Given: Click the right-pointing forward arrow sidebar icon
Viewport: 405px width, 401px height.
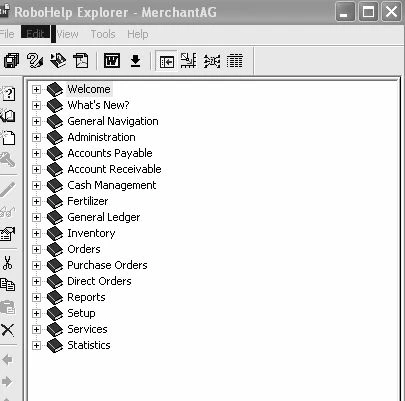Looking at the screenshot, I should click(7, 381).
